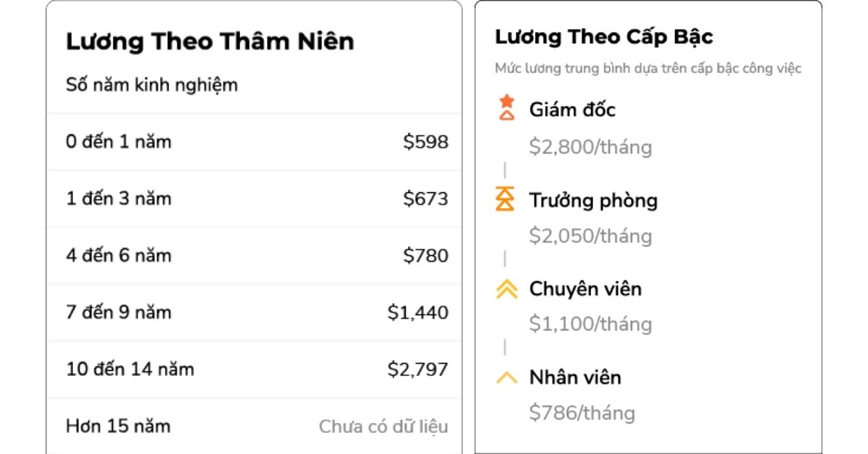
Task: Click the Chuyên viên double-chevron icon
Action: [x=507, y=289]
